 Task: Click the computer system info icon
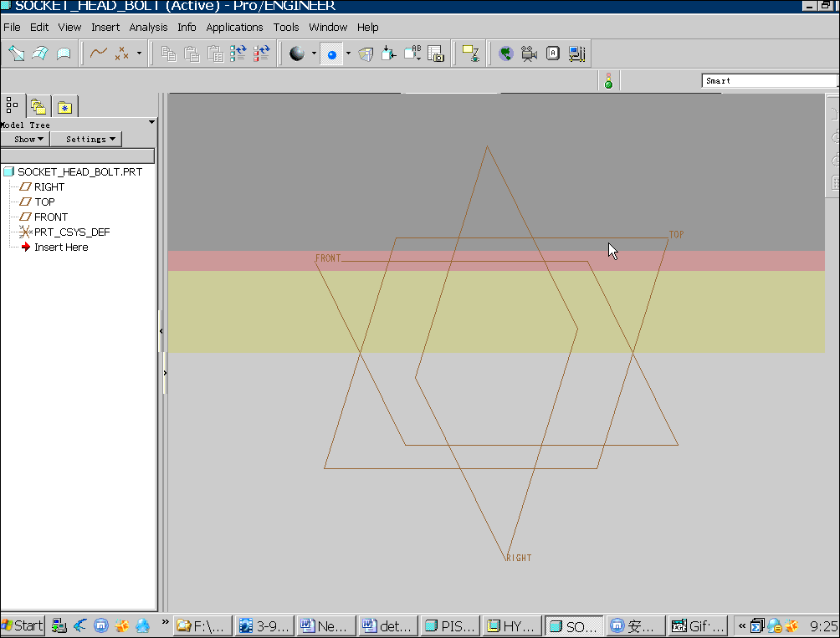click(577, 54)
